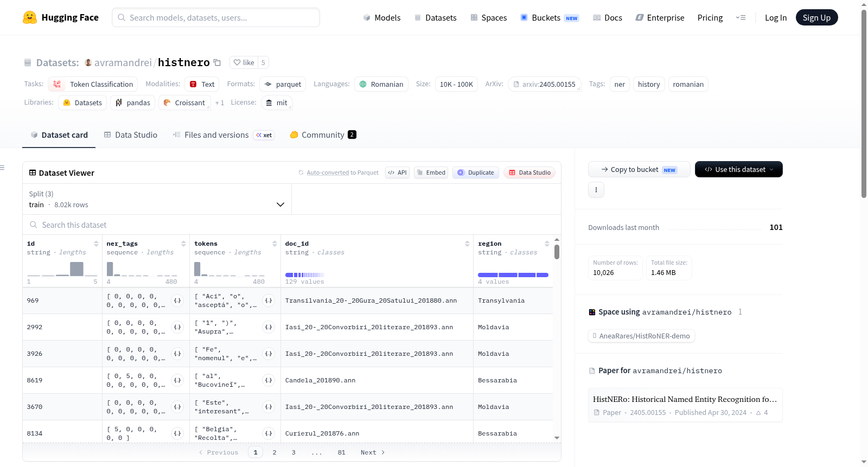
Task: Sort by the region column
Action: pos(547,244)
